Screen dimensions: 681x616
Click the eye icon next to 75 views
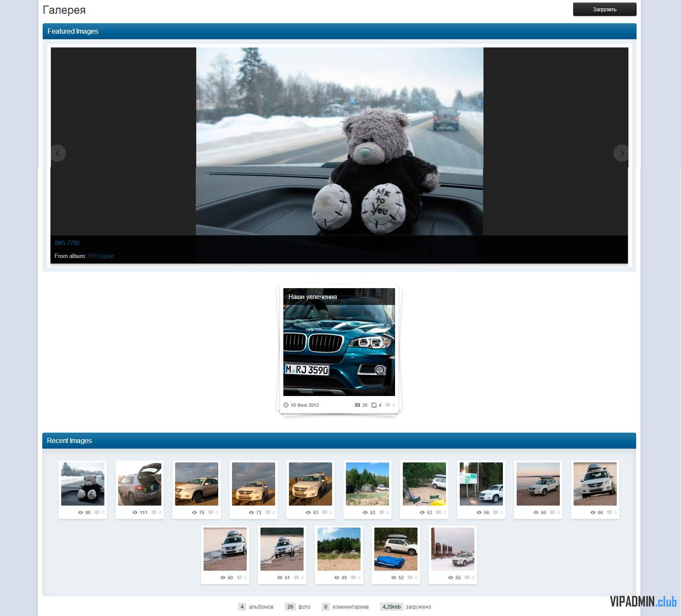pyautogui.click(x=194, y=512)
